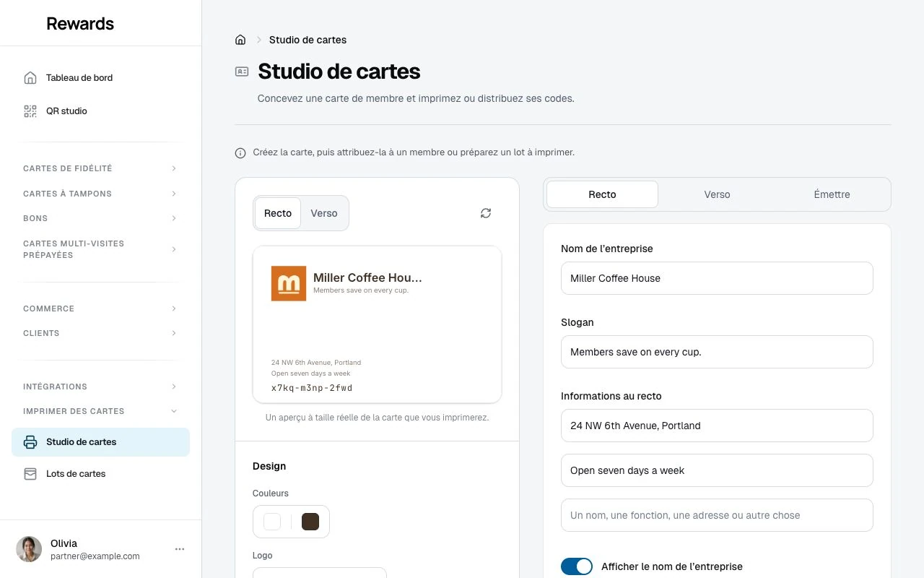The image size is (924, 578).
Task: Toggle Afficher le nom de l'entreprise switch
Action: 577,566
